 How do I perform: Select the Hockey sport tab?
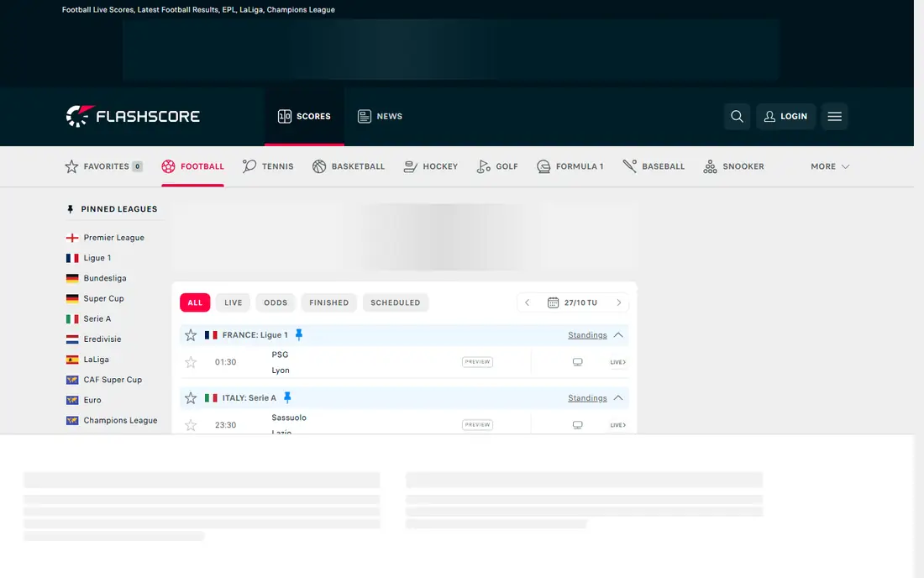(x=430, y=166)
